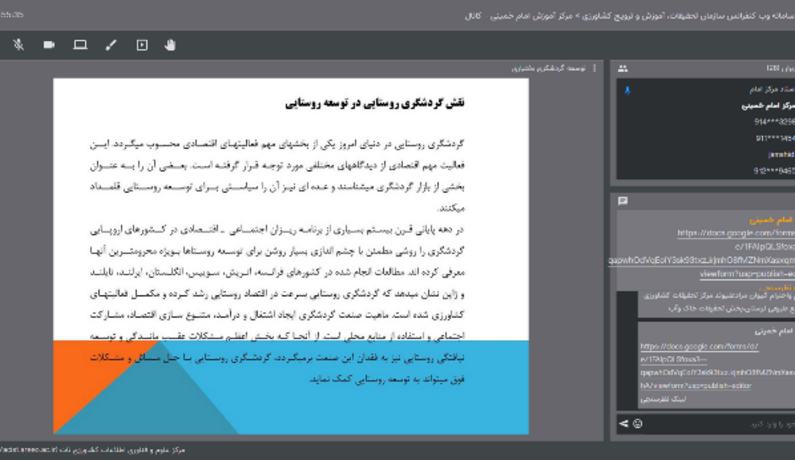Unmute the microphone in the top toolbar
Image resolution: width=795 pixels, height=460 pixels.
(19, 45)
